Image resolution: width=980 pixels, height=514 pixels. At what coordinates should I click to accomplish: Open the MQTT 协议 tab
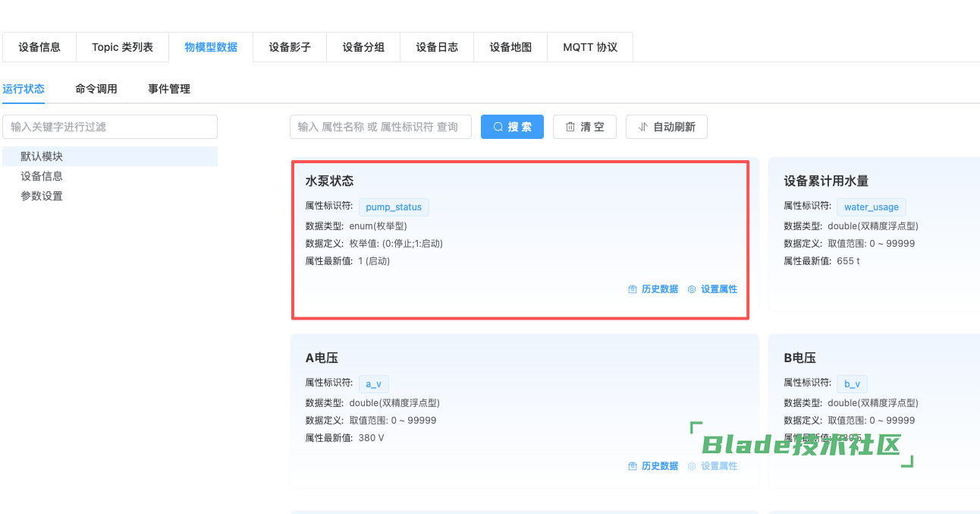(x=590, y=47)
